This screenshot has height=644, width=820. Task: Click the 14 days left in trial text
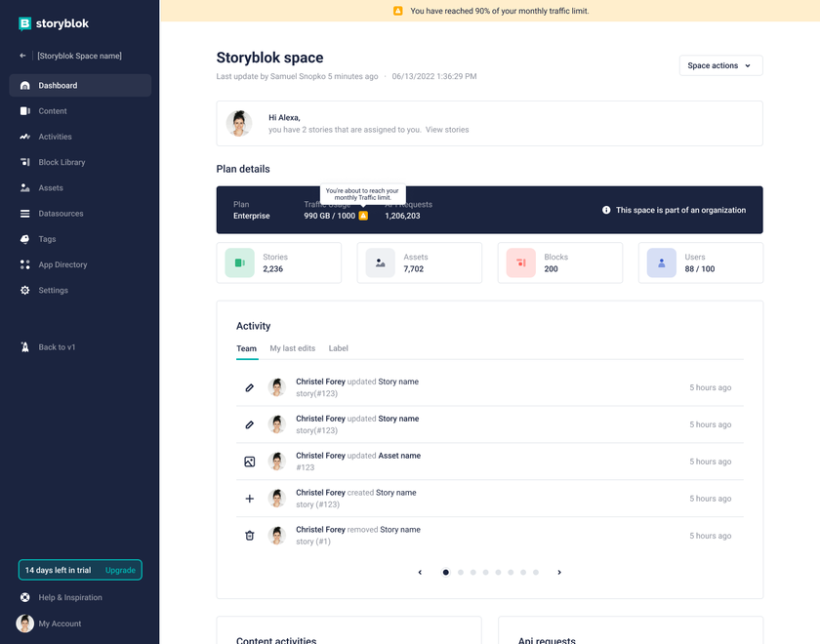(58, 570)
